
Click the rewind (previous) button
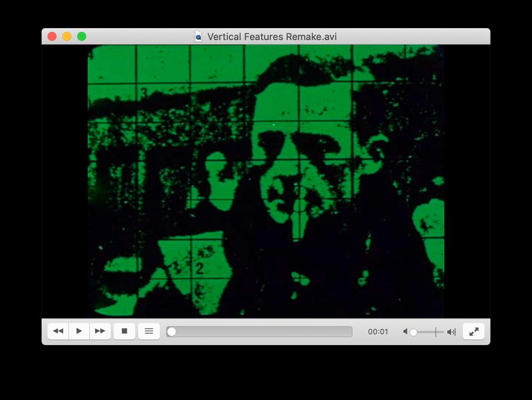pos(58,331)
